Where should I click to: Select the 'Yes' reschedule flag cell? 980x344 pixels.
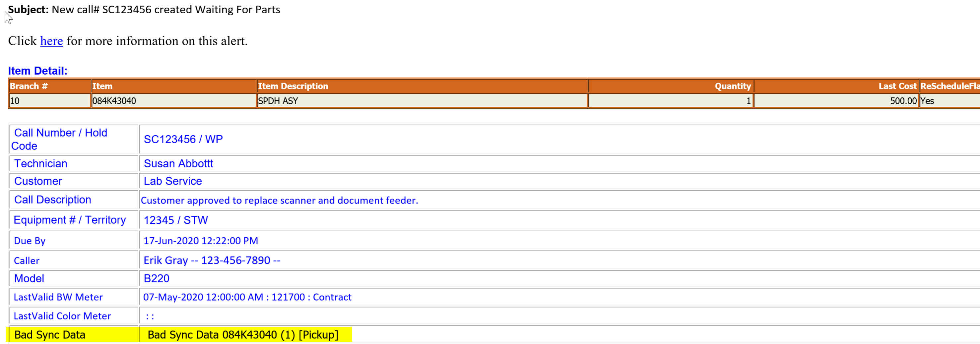point(950,101)
